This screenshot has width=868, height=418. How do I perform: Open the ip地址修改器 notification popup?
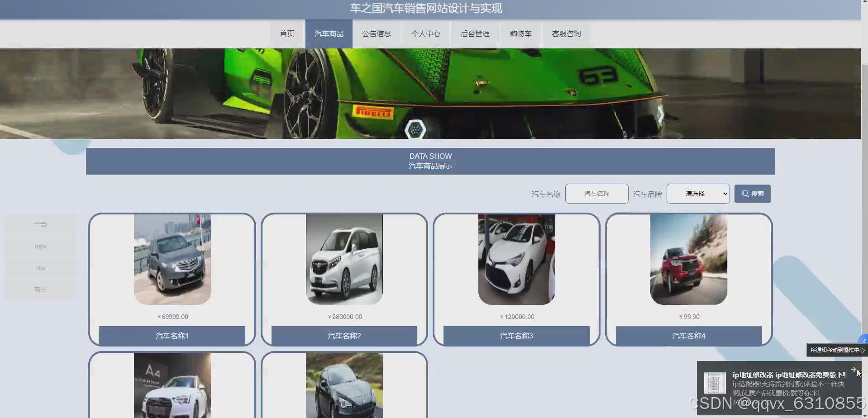point(778,388)
